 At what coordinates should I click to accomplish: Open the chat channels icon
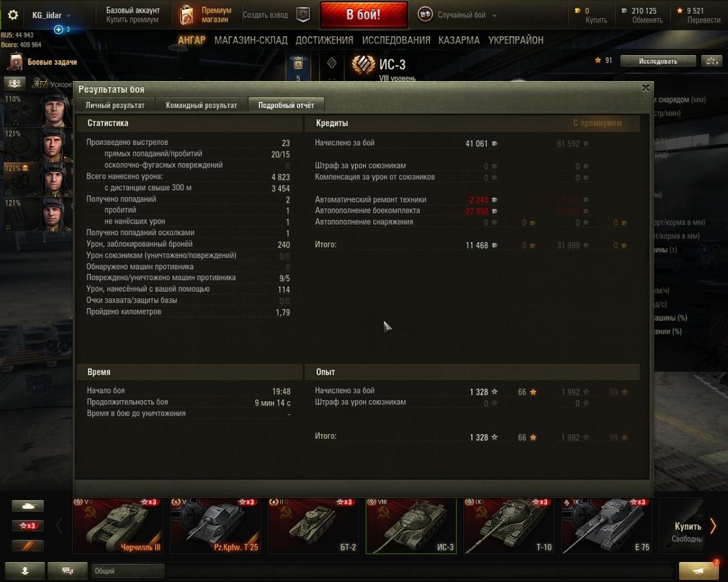(68, 570)
